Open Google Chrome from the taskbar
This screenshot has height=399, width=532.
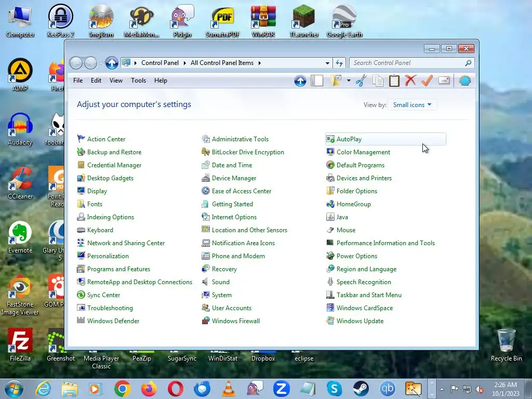pyautogui.click(x=123, y=389)
